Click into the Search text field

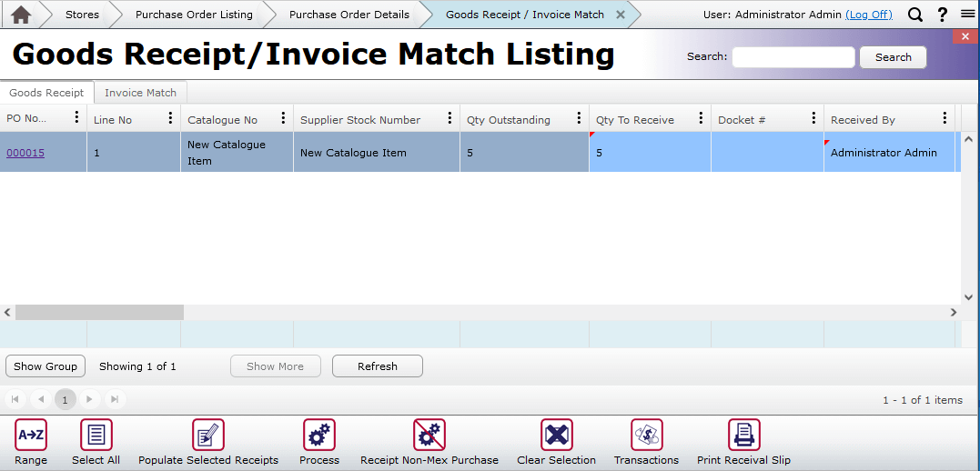click(793, 57)
